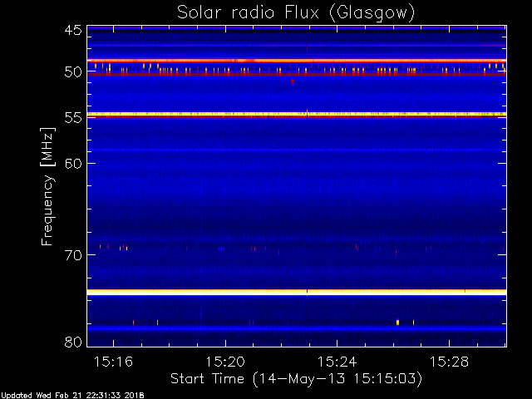Click the 'Updated Wed Feb 21 22:31:33 2018' text
Screen dimensions: 532x399
click(x=72, y=396)
